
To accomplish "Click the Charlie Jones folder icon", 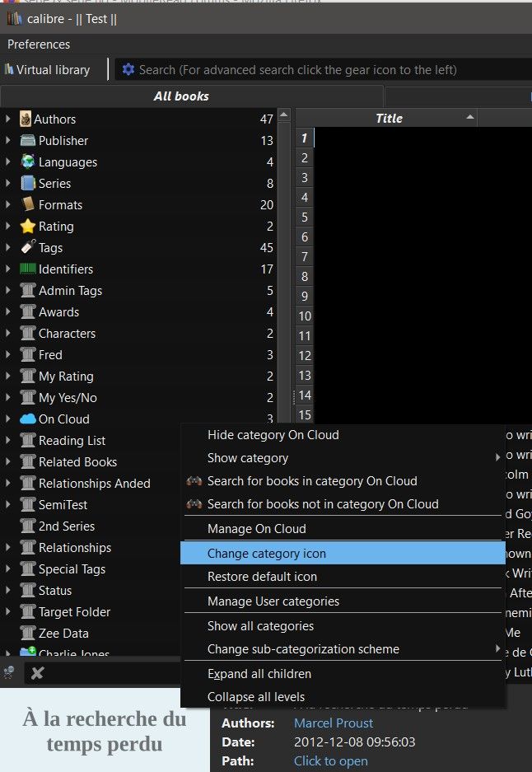I will pyautogui.click(x=27, y=652).
